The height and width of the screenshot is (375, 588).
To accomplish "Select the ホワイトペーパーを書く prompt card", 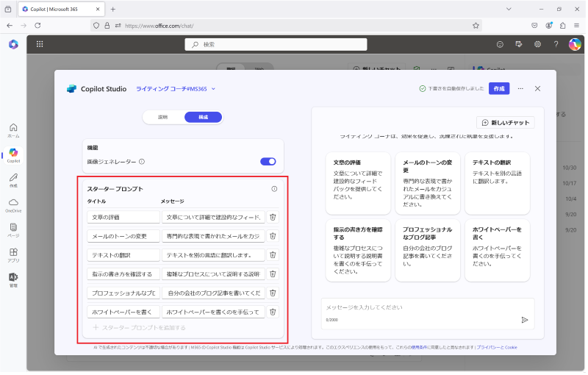I will coord(498,251).
